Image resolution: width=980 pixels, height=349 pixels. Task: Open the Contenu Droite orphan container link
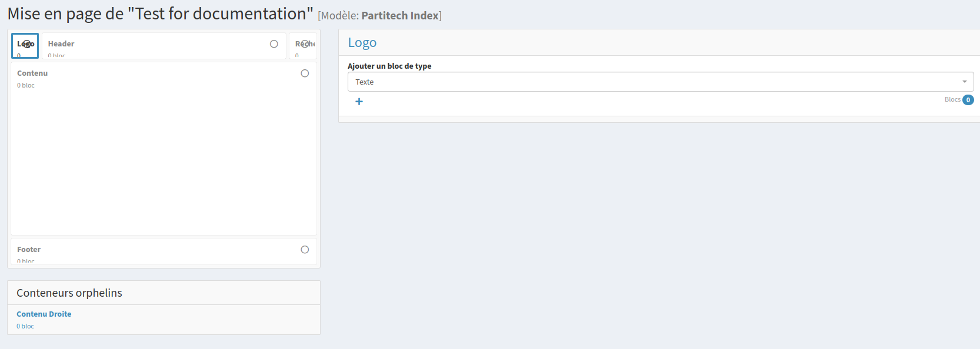coord(44,314)
